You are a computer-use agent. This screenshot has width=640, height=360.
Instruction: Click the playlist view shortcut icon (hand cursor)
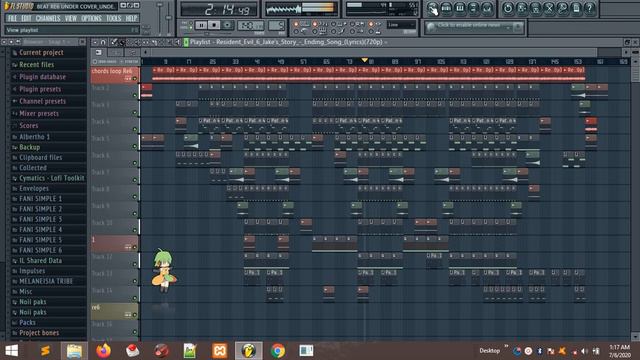433,9
